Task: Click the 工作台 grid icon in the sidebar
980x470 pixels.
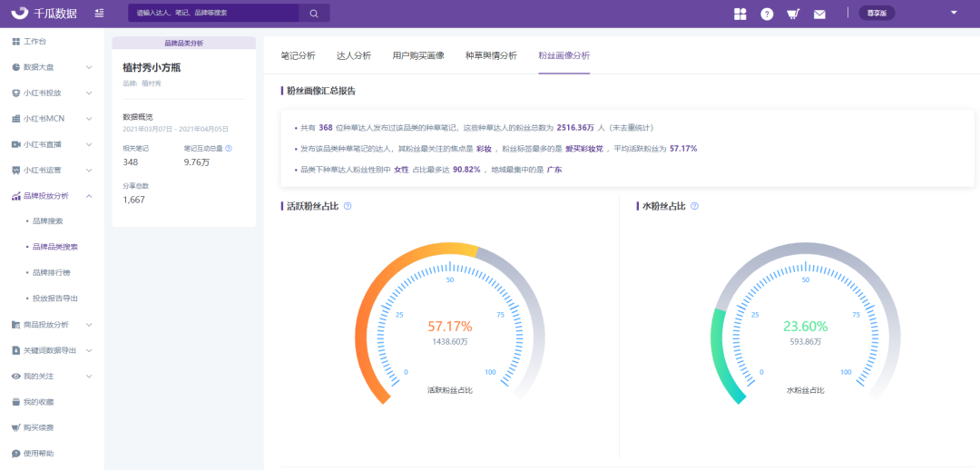Action: click(16, 41)
